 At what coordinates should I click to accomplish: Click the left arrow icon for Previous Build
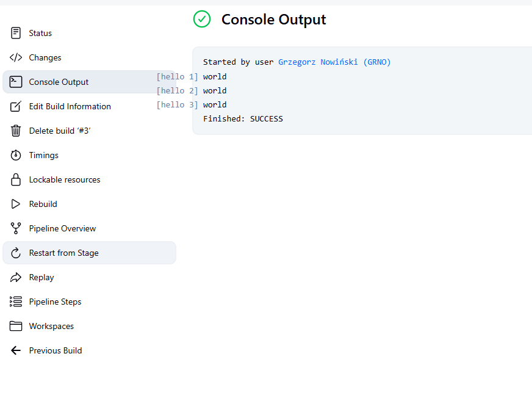16,350
